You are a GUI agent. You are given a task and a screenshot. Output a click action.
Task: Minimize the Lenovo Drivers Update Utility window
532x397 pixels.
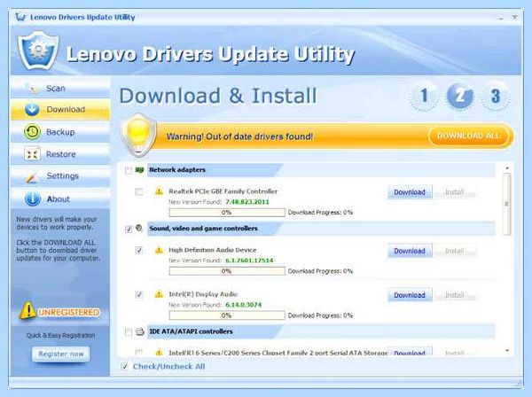pyautogui.click(x=501, y=18)
